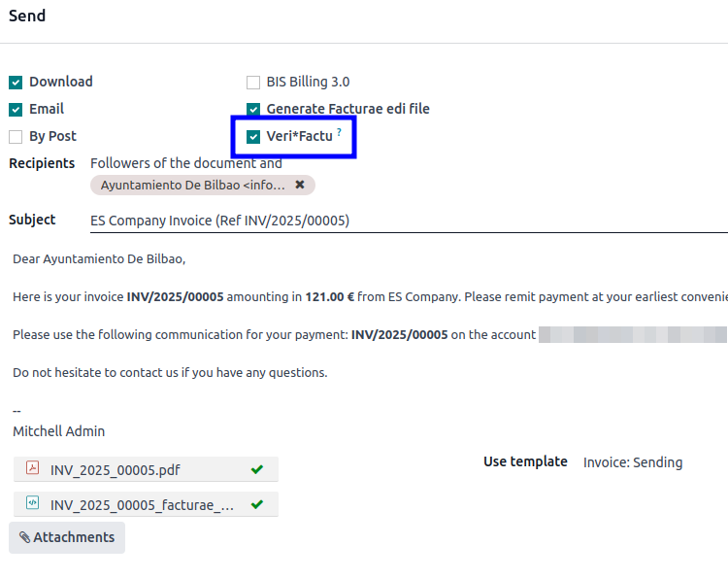Toggle the Veri*Factu checkbox
Screen dimensions: 728x579
pyautogui.click(x=253, y=137)
